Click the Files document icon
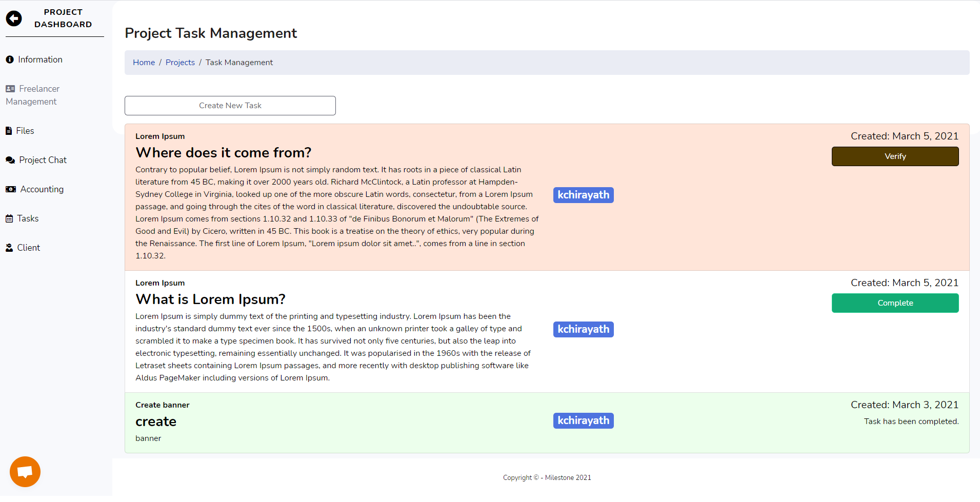 coord(9,131)
